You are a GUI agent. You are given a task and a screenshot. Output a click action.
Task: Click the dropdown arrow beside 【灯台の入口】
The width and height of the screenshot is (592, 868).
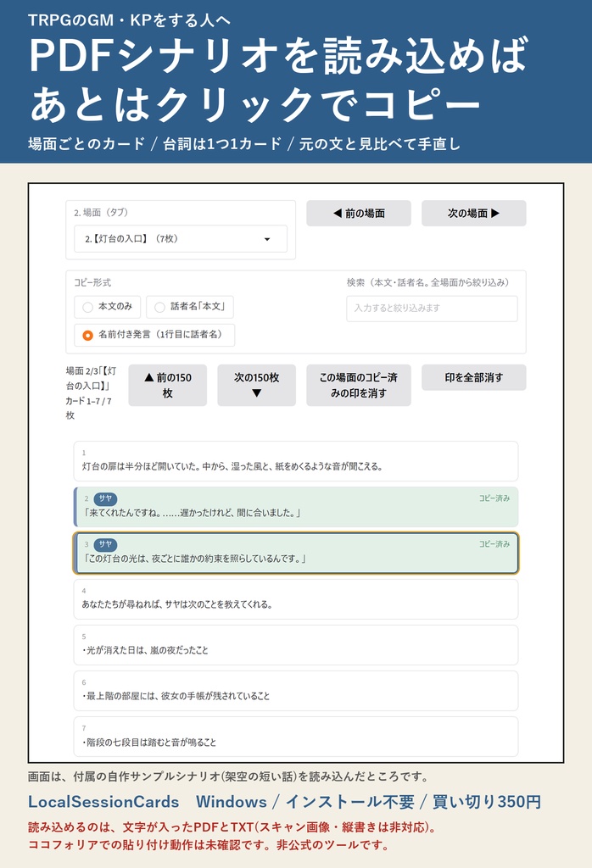[x=267, y=239]
